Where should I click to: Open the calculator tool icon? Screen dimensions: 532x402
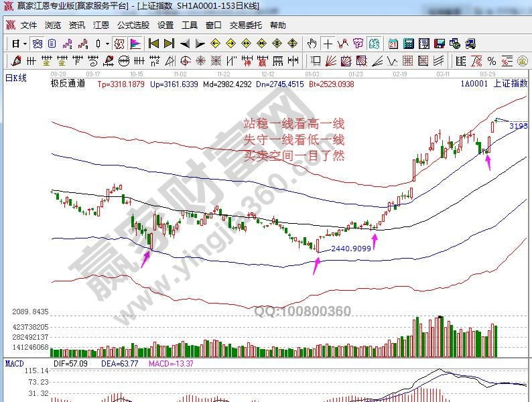408,44
